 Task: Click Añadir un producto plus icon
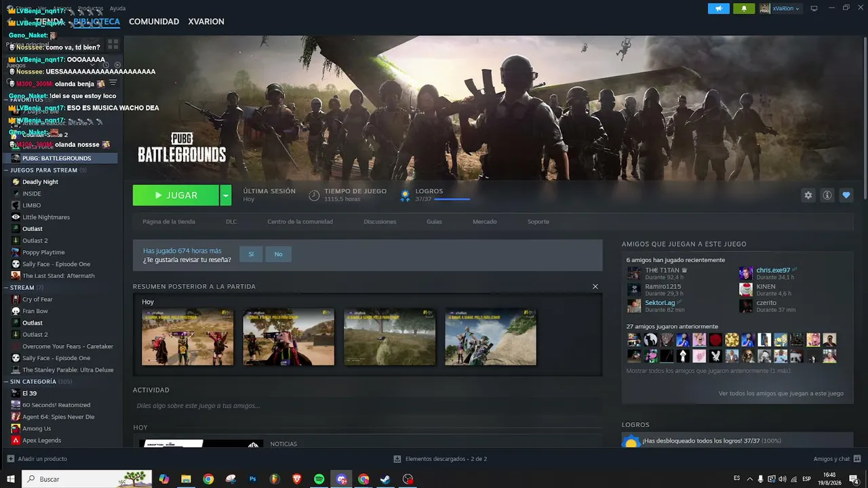pos(11,459)
